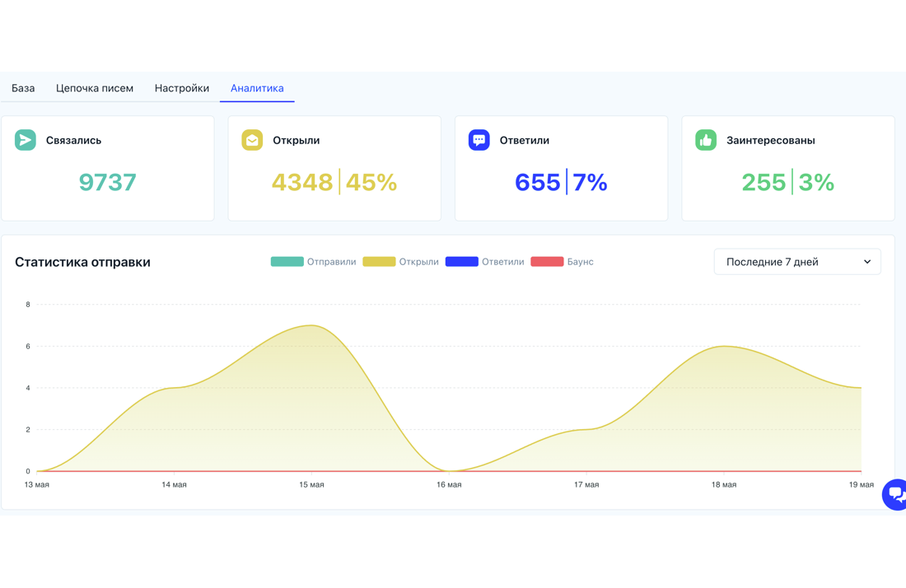
Task: Click the chart peak at 15 мая
Action: [x=311, y=325]
